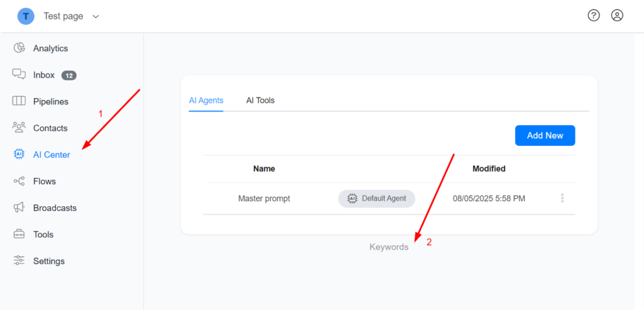Open the Keywords link below the table
Image resolution: width=644 pixels, height=310 pixels.
click(x=389, y=247)
